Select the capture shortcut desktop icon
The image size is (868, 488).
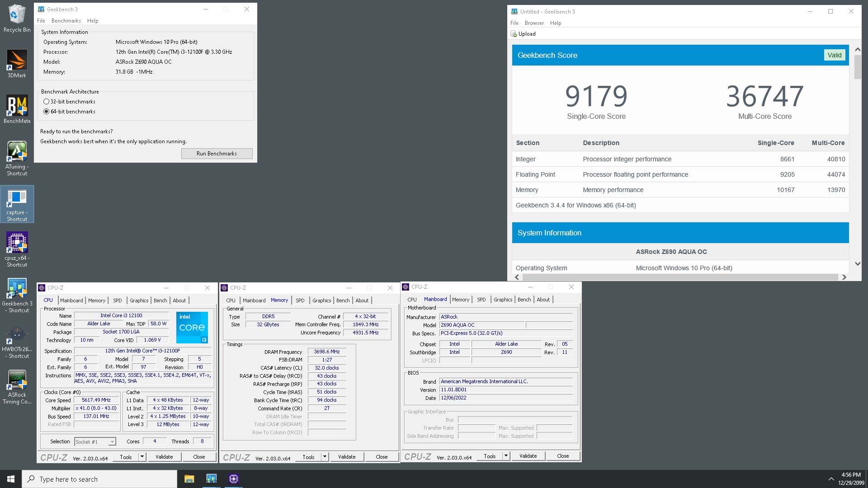click(x=17, y=204)
